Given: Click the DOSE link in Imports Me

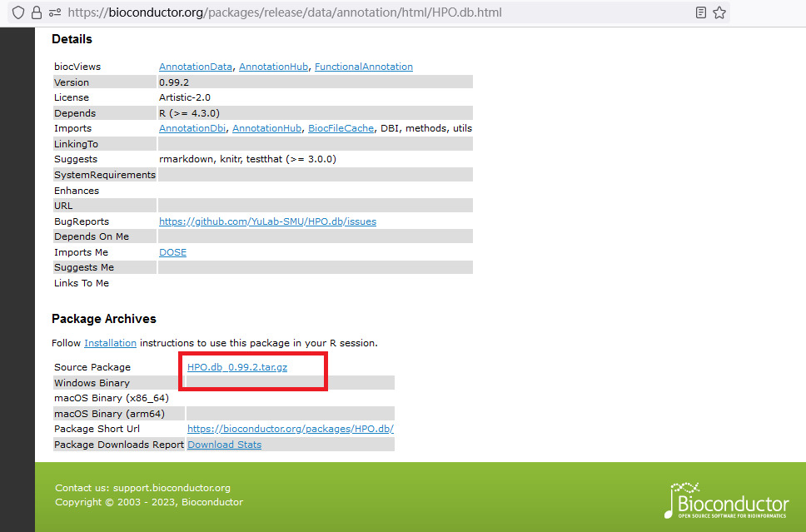Looking at the screenshot, I should coord(172,252).
